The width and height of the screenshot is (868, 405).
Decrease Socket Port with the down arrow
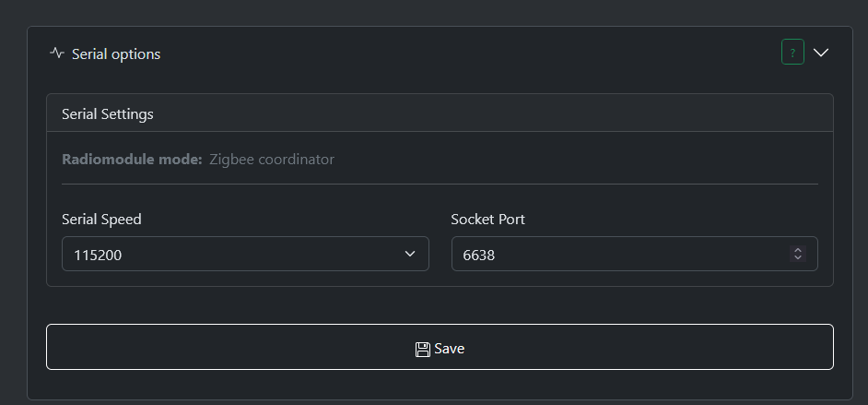(798, 257)
